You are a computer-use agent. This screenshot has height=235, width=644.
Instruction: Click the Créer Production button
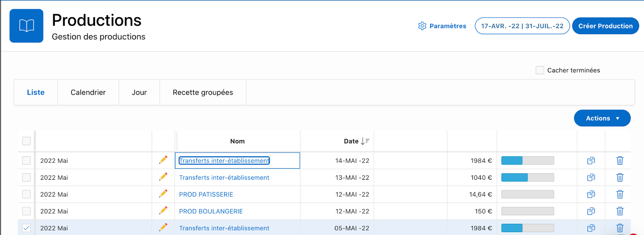point(605,26)
